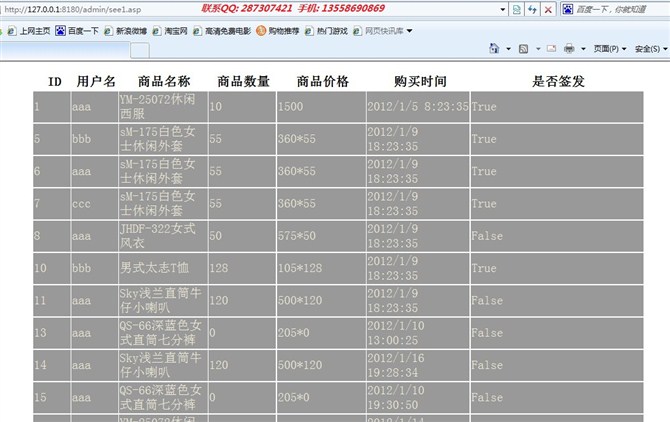The height and width of the screenshot is (422, 670).
Task: Open the address bar history dropdown
Action: [502, 9]
